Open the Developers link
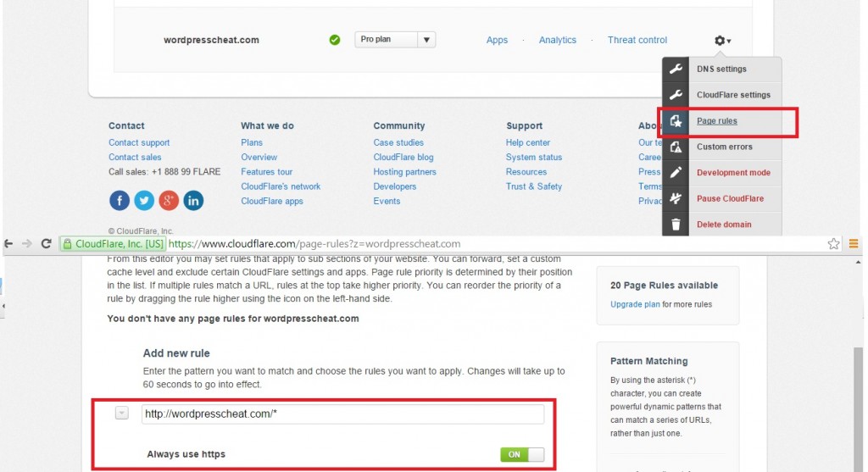868x472 pixels. coord(395,186)
